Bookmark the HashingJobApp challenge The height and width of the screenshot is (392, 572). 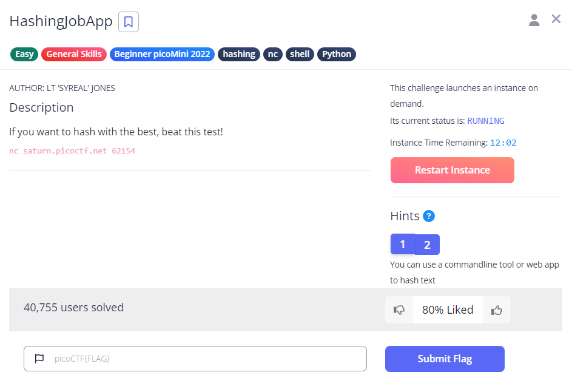point(129,22)
